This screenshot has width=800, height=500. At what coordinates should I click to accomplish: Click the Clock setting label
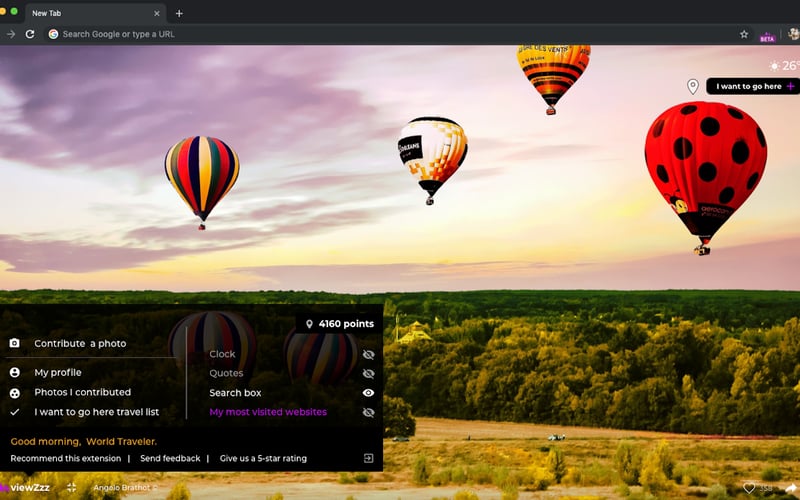click(222, 354)
